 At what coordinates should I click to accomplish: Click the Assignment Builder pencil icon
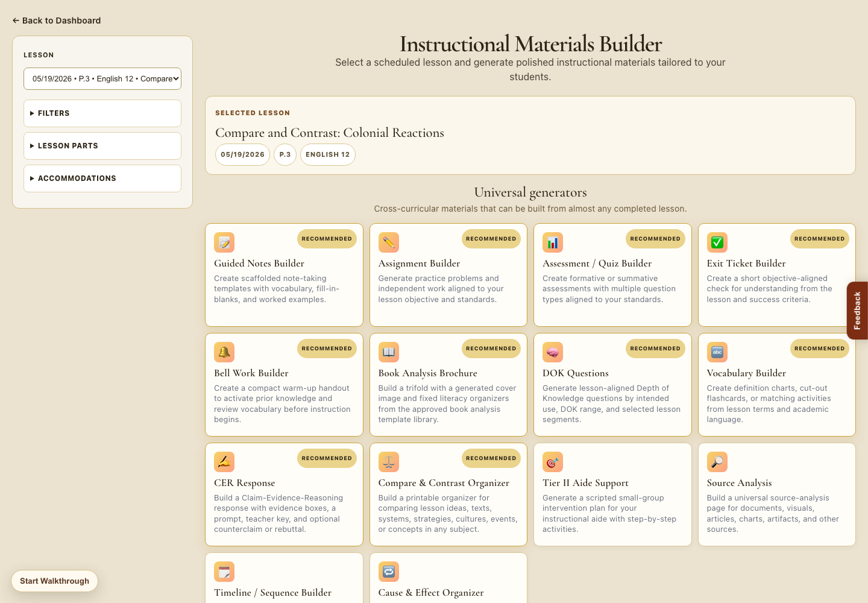pos(389,242)
